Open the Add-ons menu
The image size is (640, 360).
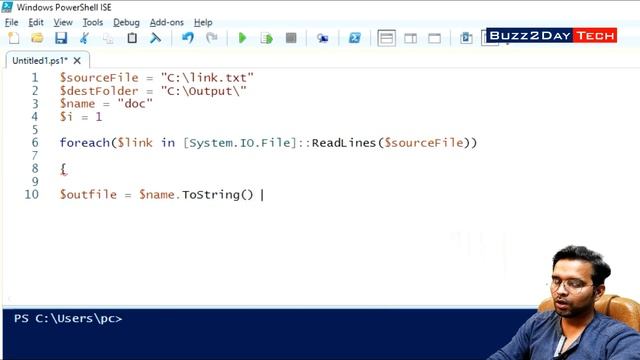(x=167, y=22)
